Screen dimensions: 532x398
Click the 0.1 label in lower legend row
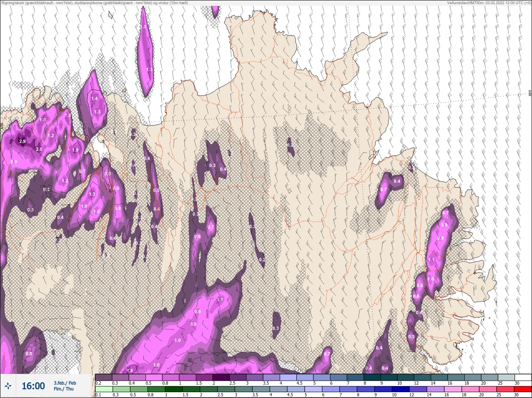click(98, 395)
